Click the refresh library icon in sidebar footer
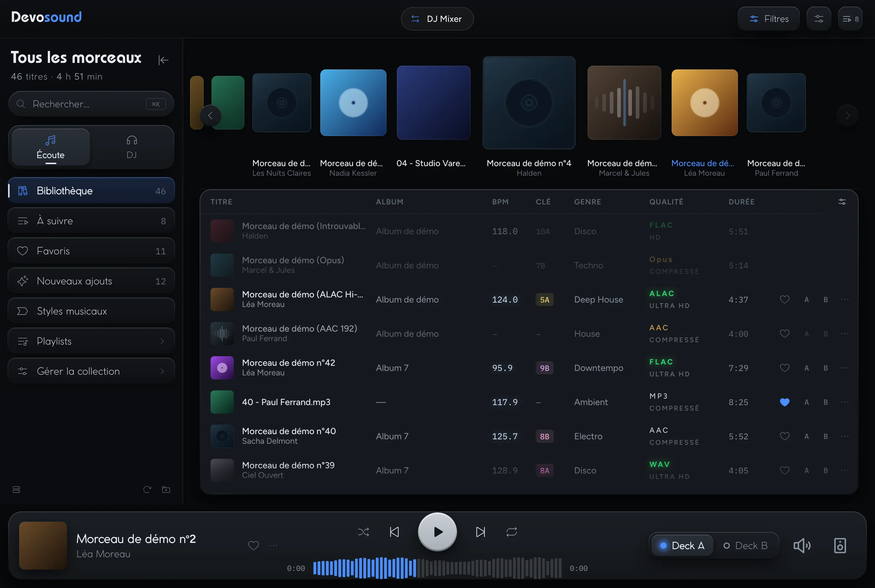This screenshot has width=875, height=588. click(x=147, y=490)
